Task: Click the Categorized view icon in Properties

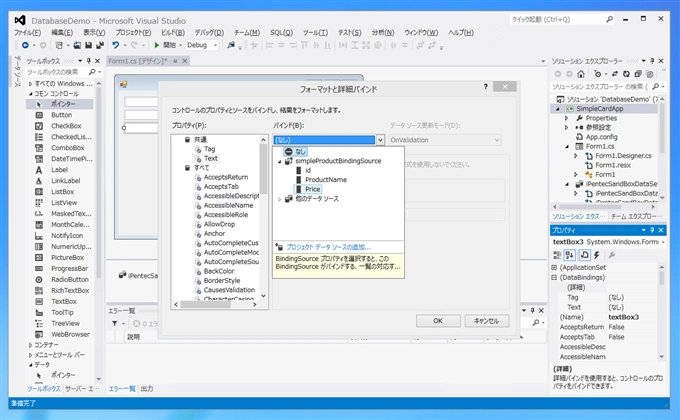Action: pyautogui.click(x=557, y=255)
